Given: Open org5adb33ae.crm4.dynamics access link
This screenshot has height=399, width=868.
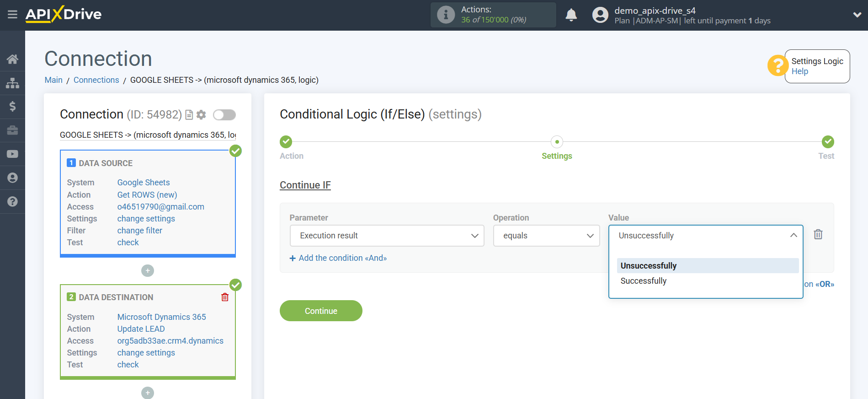Looking at the screenshot, I should tap(170, 341).
